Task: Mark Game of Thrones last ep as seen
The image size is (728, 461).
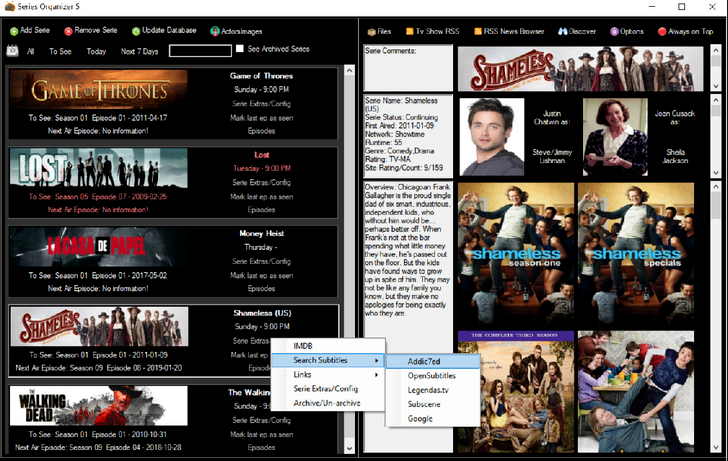Action: pyautogui.click(x=261, y=118)
